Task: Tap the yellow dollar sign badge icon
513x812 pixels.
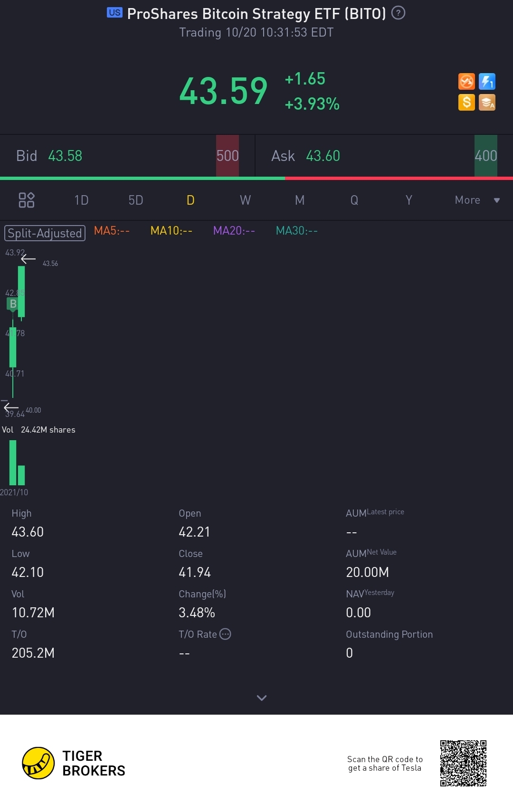Action: click(466, 102)
